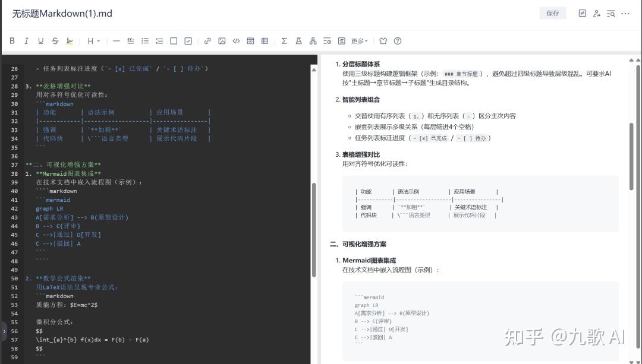Apply italic formatting
The width and height of the screenshot is (642, 364).
(x=26, y=40)
